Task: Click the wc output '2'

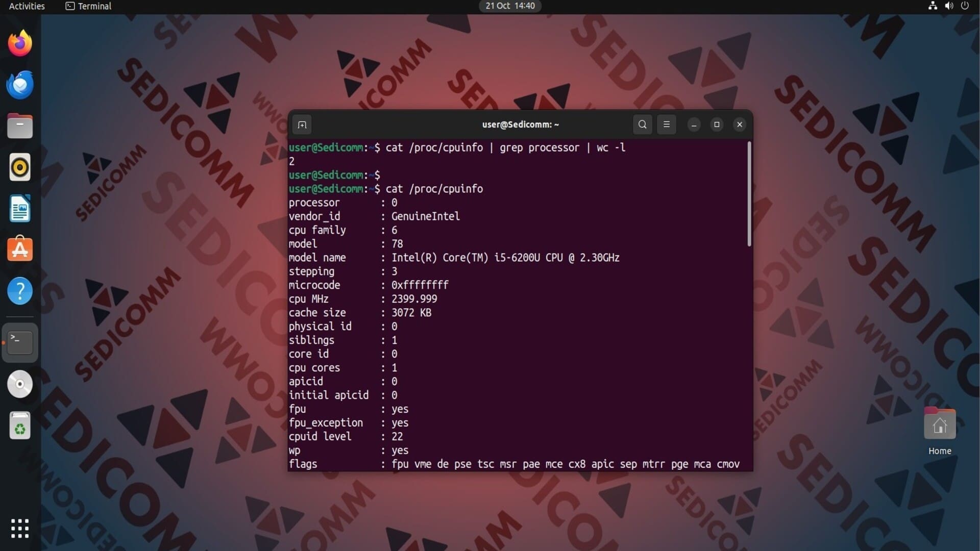Action: pos(291,161)
